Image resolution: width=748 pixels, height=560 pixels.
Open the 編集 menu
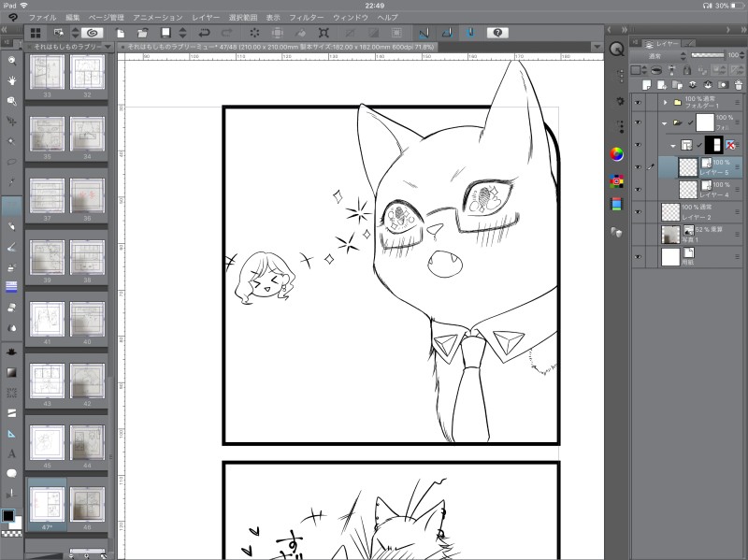[73, 17]
